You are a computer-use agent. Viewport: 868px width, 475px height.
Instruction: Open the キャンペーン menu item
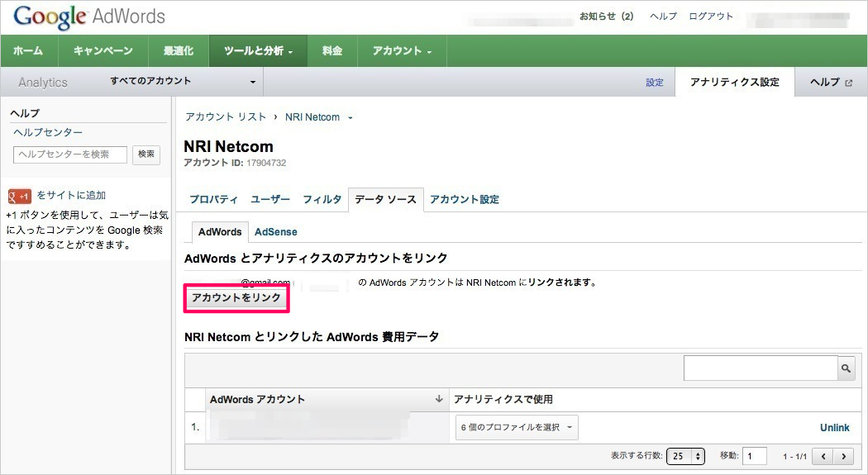click(103, 51)
